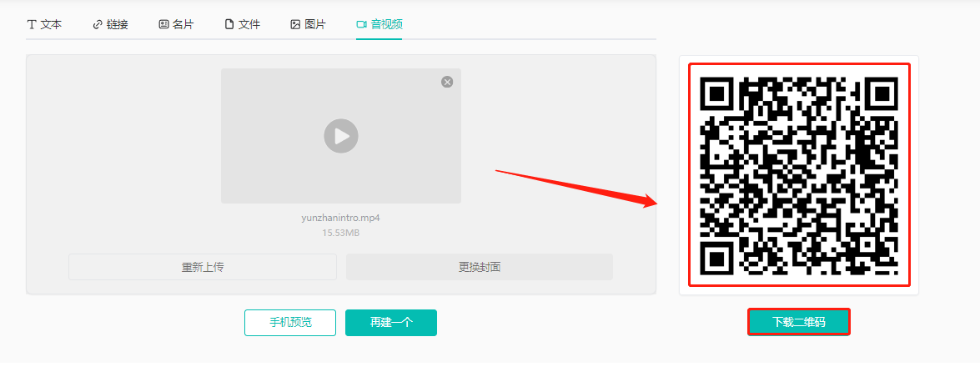Switch to the 文本 tab label
The width and height of the screenshot is (980, 367).
click(x=51, y=25)
